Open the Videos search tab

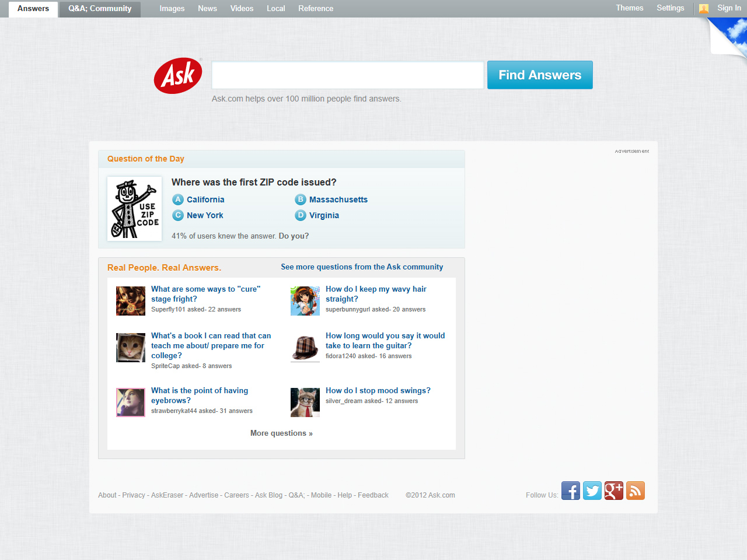pyautogui.click(x=242, y=9)
